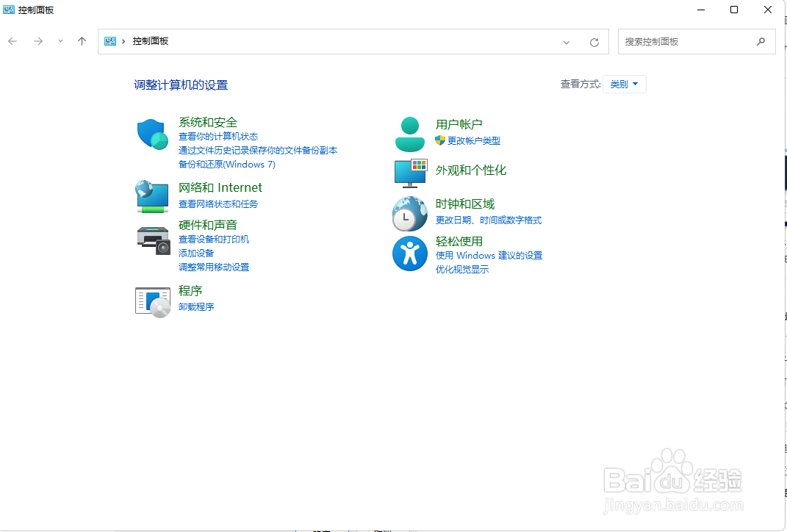The image size is (787, 532).
Task: Open 卸载程序 link
Action: pos(196,306)
